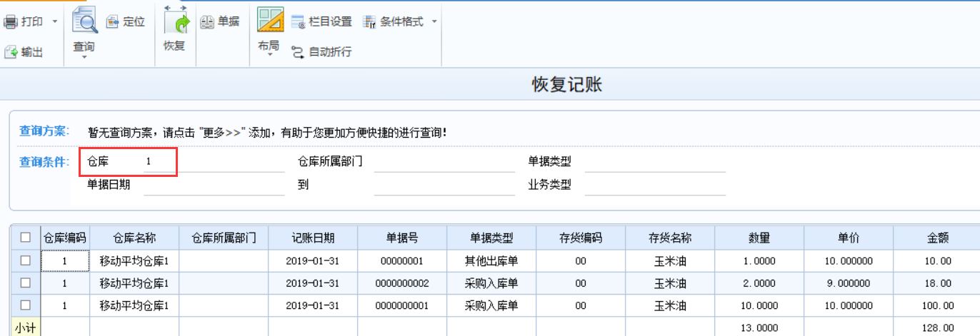Open 栏目设置 column settings
The image size is (980, 336).
click(298, 22)
